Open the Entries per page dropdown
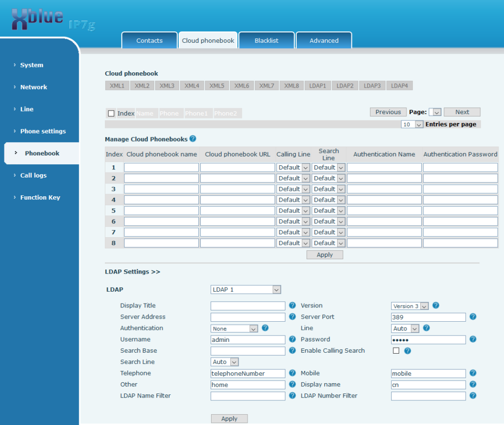The height and width of the screenshot is (425, 504). click(x=412, y=124)
